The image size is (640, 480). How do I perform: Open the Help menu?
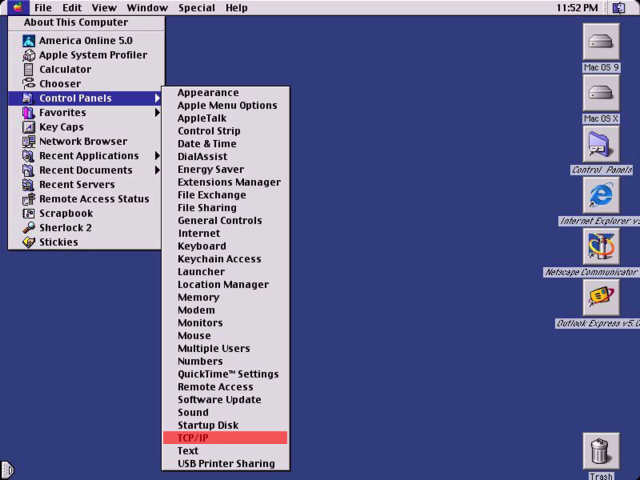[x=237, y=8]
